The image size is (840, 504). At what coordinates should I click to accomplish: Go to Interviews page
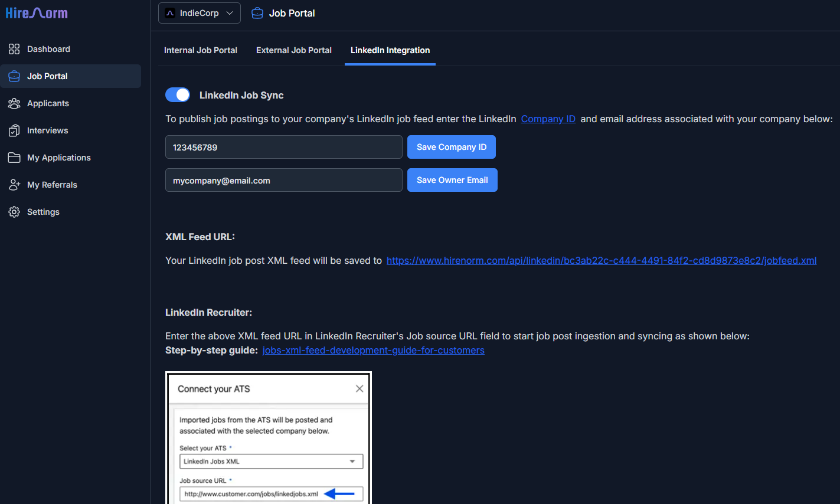[x=71, y=130]
